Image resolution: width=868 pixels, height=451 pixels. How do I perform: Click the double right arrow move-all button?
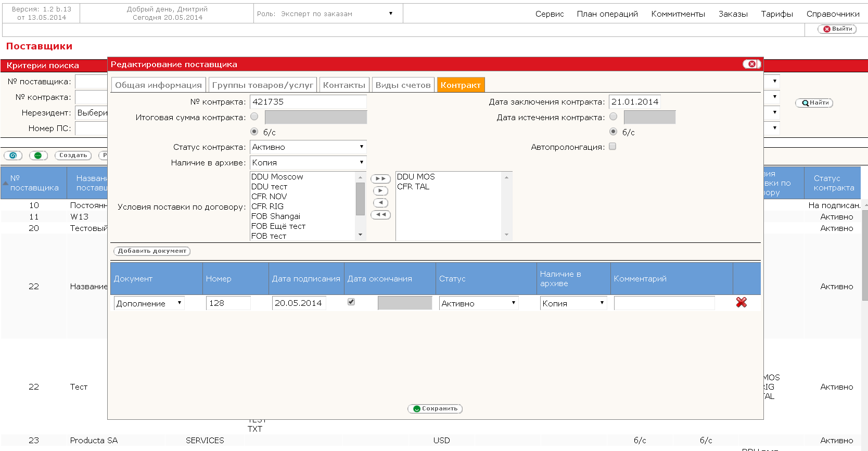tap(380, 179)
